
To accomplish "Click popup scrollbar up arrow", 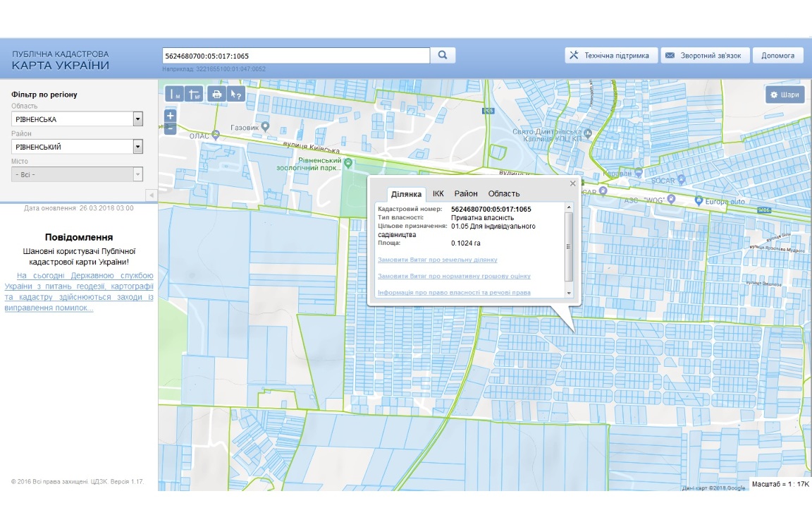I will tap(569, 207).
